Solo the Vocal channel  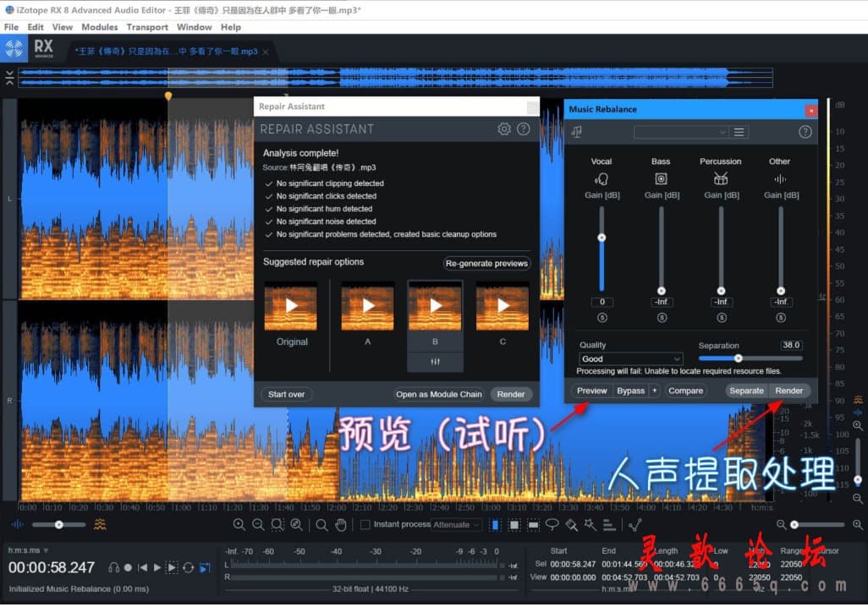(602, 318)
